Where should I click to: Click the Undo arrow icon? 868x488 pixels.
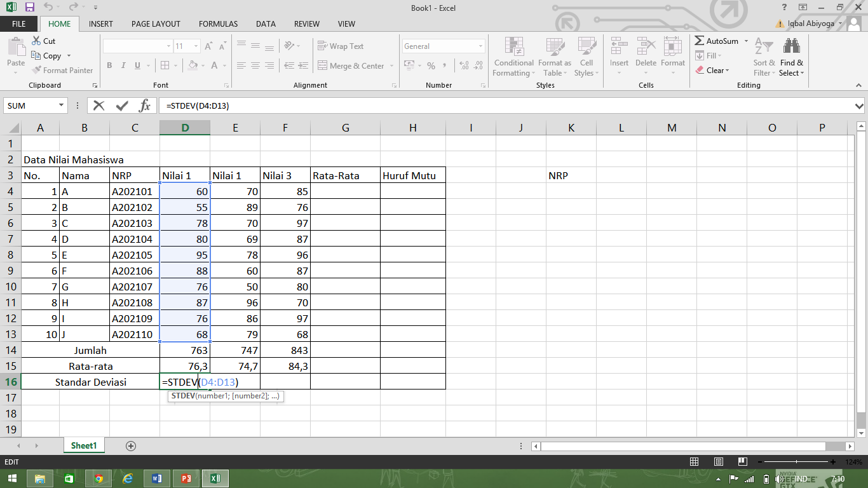(49, 8)
